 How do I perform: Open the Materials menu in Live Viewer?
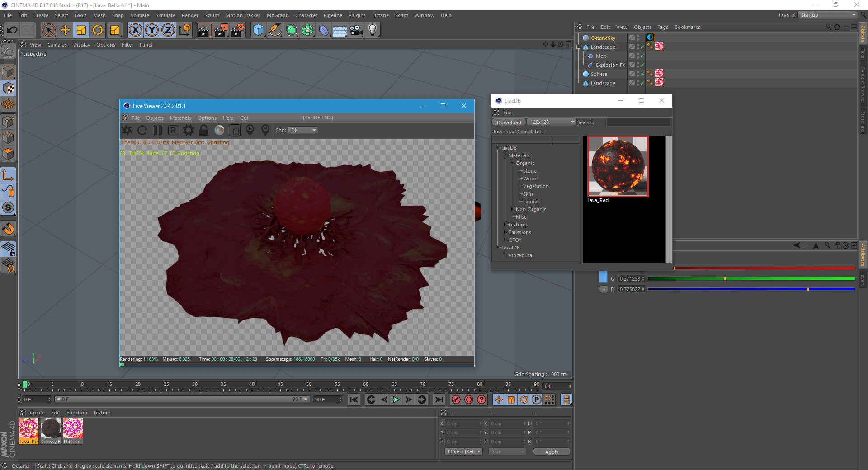[180, 118]
